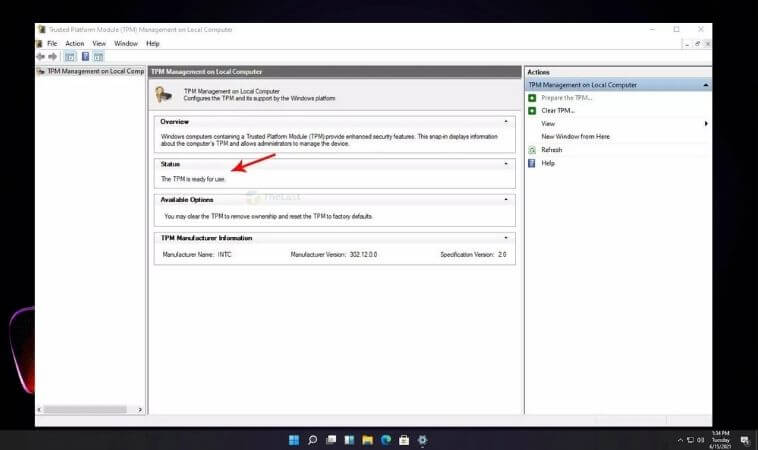This screenshot has width=758, height=450.
Task: Collapse the Status section
Action: (x=505, y=163)
